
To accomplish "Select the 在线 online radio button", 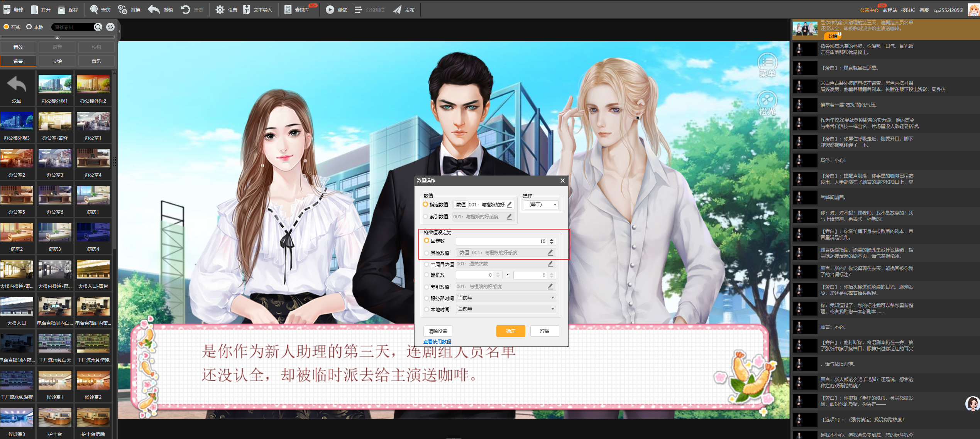I will [6, 27].
